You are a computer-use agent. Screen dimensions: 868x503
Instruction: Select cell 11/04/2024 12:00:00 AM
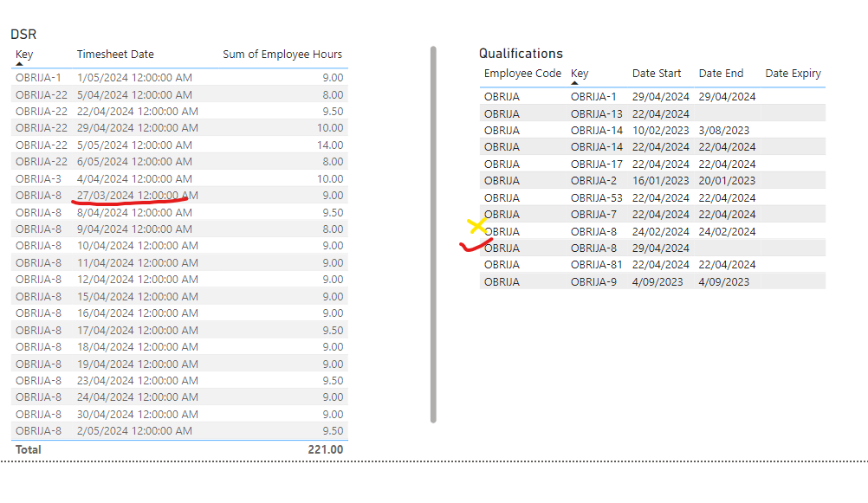[x=137, y=263]
